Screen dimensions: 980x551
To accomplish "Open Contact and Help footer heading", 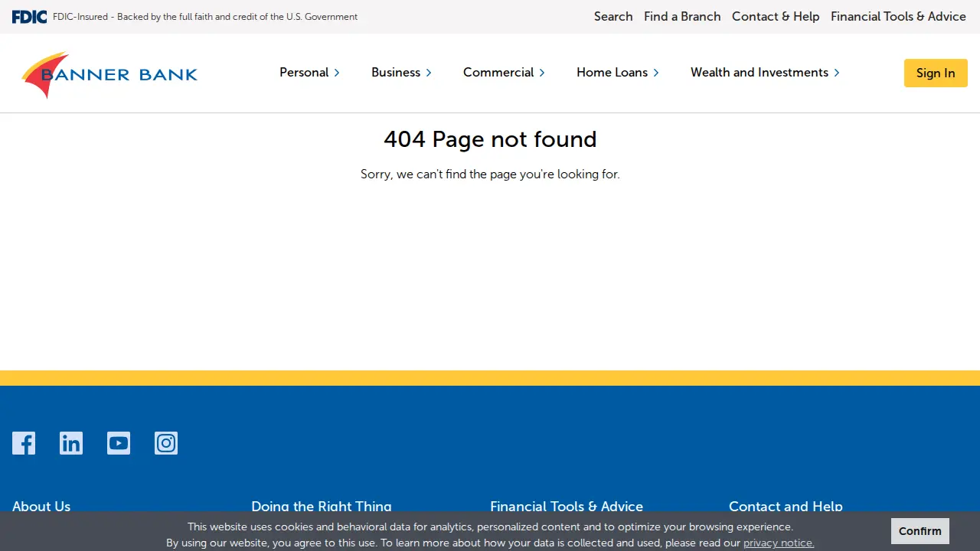I will 786,506.
